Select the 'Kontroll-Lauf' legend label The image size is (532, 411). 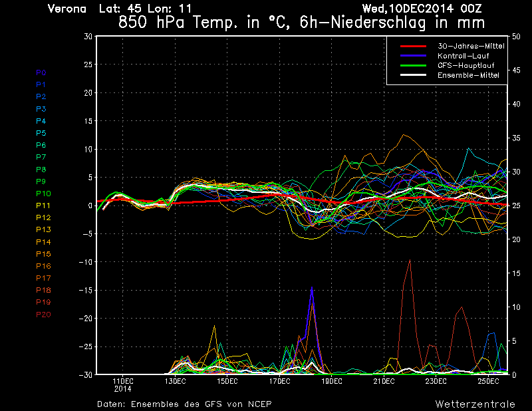pos(463,56)
